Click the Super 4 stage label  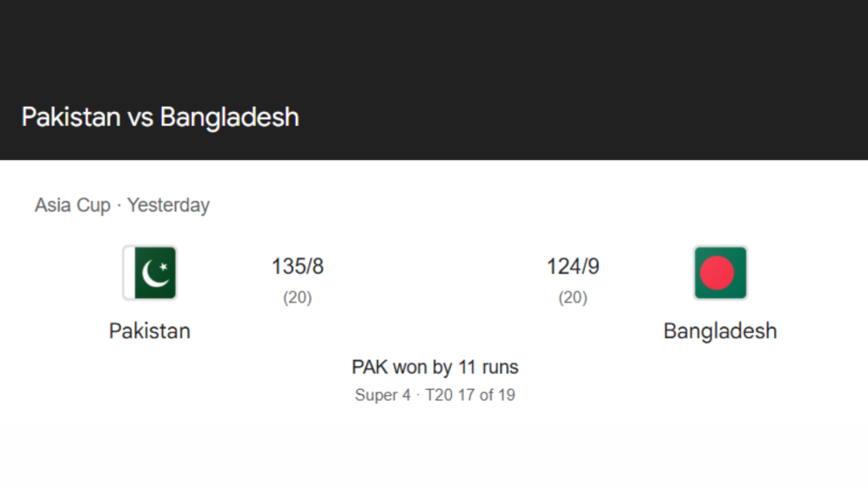[383, 395]
